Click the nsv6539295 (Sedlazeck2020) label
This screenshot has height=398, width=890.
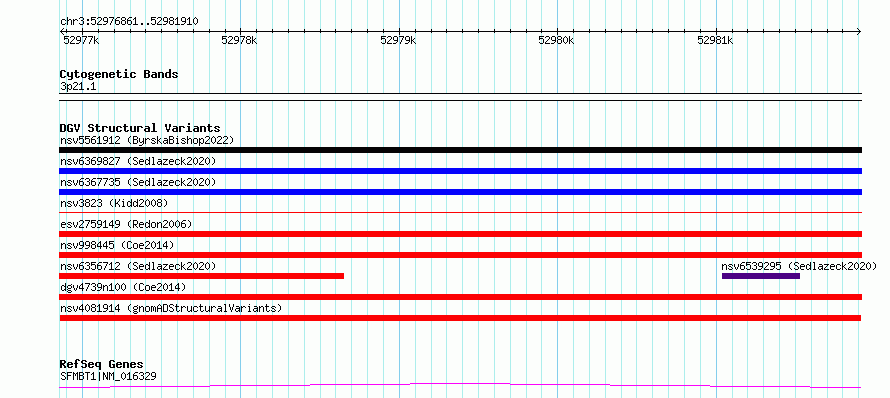coord(799,266)
